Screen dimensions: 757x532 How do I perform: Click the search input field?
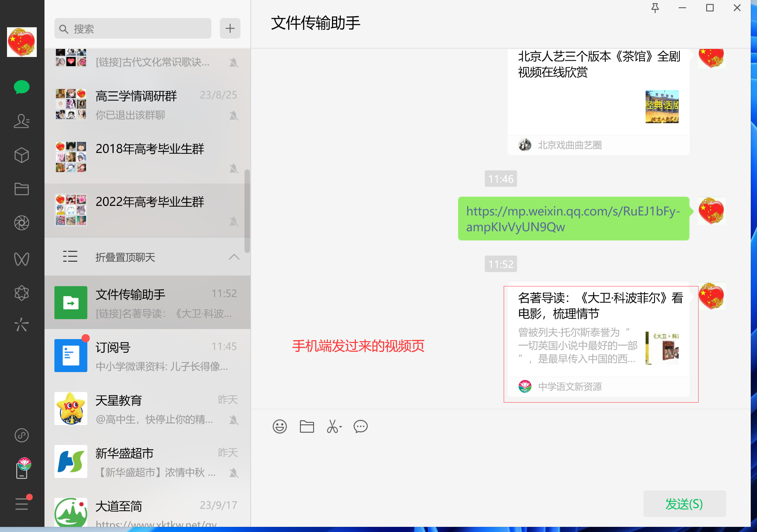pyautogui.click(x=133, y=28)
